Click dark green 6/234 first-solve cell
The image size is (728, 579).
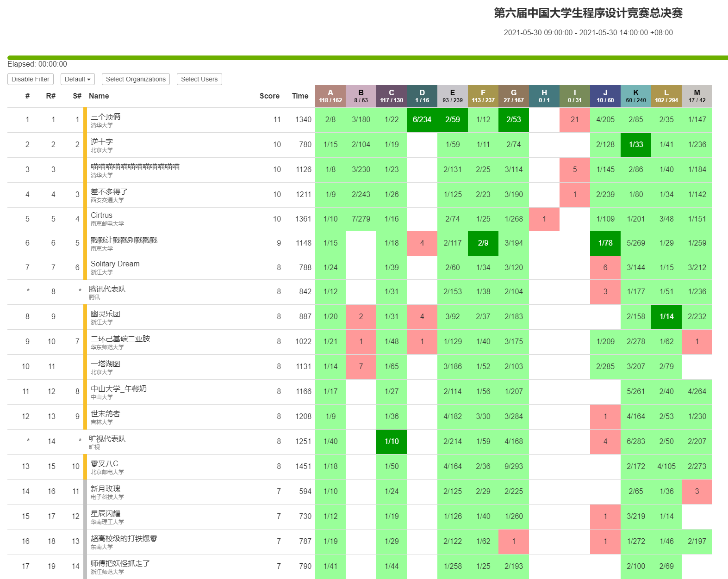422,119
